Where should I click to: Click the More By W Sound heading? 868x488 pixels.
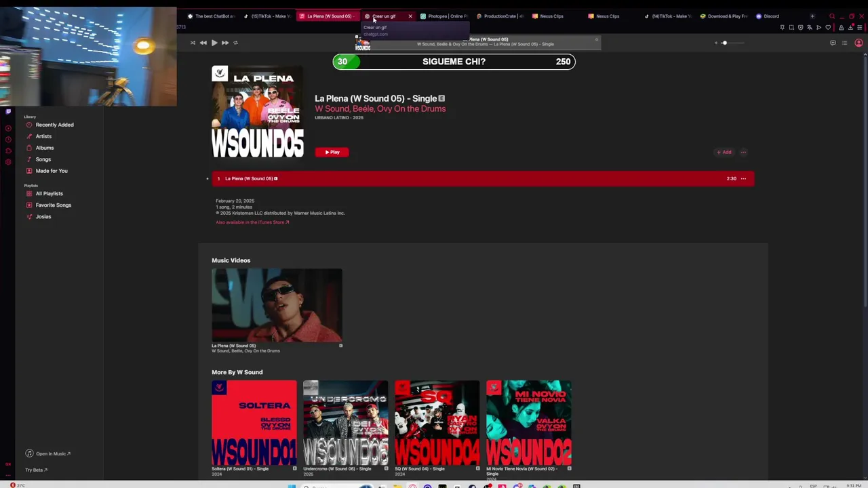pyautogui.click(x=237, y=372)
